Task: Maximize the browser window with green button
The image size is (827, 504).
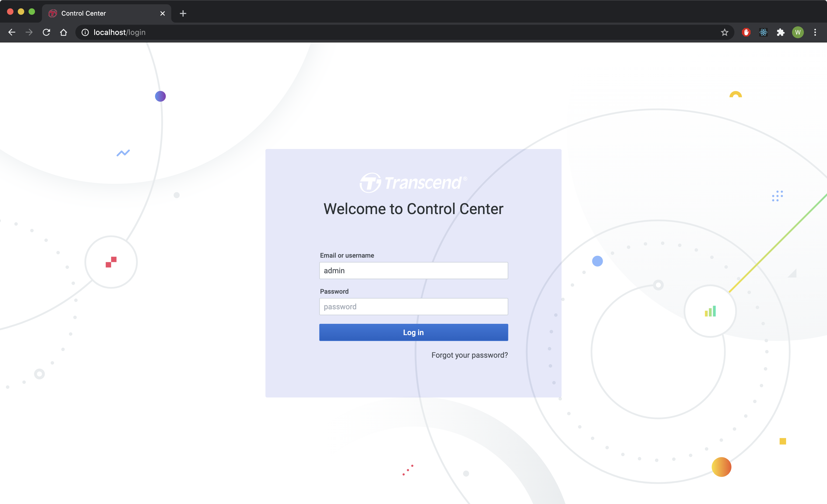Action: click(31, 12)
